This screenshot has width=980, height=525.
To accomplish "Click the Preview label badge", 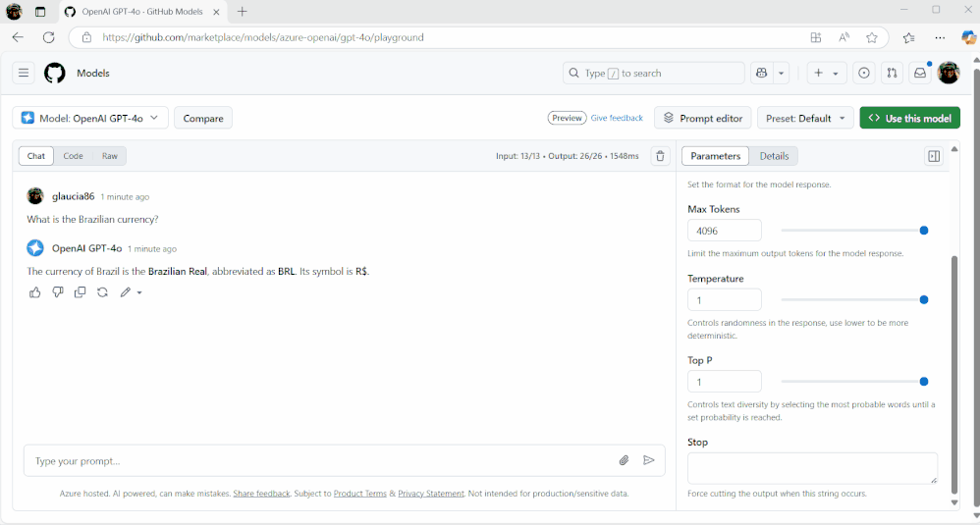I will pyautogui.click(x=567, y=118).
